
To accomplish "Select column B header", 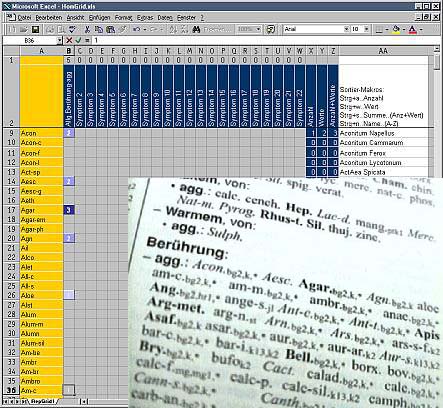I will click(69, 51).
